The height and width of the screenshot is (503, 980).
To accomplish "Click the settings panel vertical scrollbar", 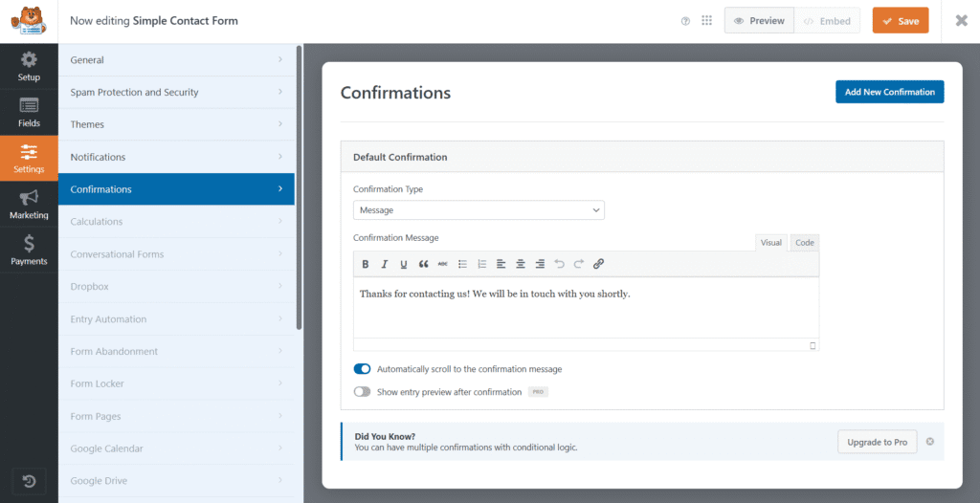I will tap(299, 191).
